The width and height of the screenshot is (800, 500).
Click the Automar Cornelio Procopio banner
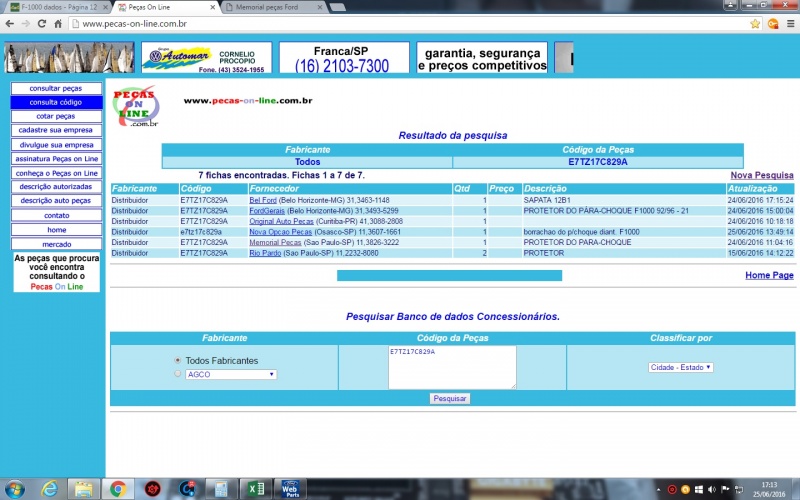coord(207,58)
